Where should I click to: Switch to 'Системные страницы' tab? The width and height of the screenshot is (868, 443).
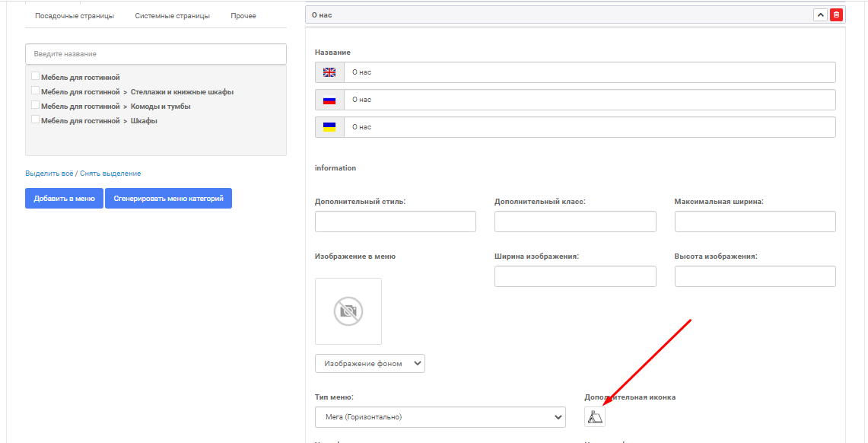point(172,16)
